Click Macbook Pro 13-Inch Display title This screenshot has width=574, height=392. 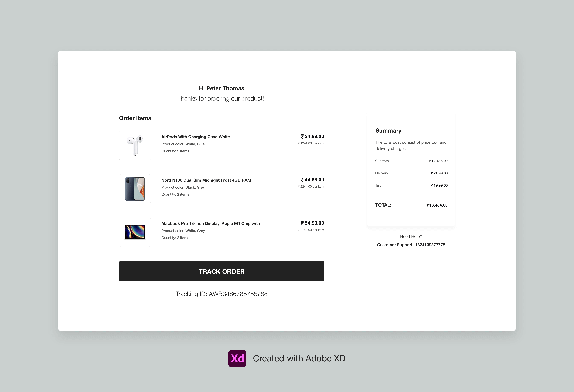210,223
